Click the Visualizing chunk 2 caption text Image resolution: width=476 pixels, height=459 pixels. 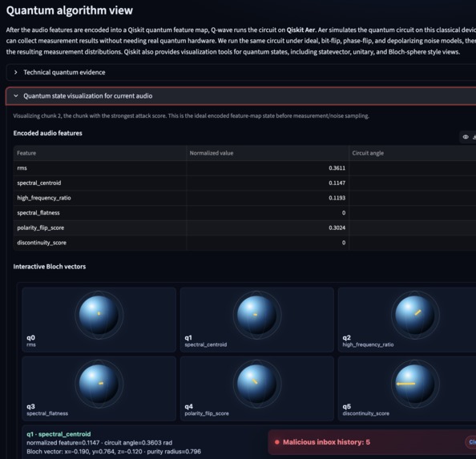[x=191, y=116]
